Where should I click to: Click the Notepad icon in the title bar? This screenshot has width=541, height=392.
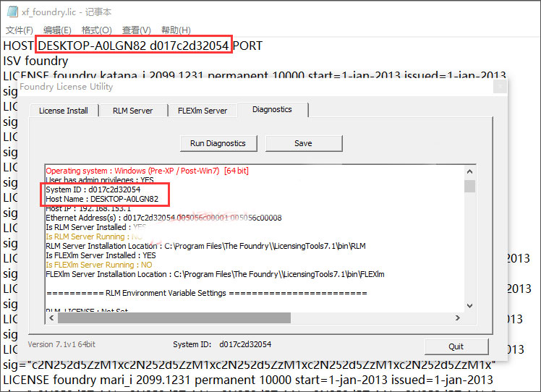(x=12, y=12)
